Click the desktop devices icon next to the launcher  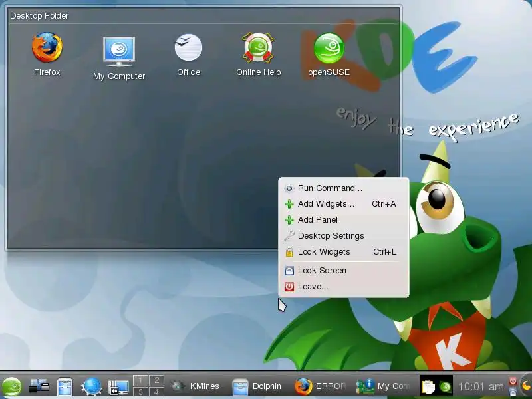(39, 386)
